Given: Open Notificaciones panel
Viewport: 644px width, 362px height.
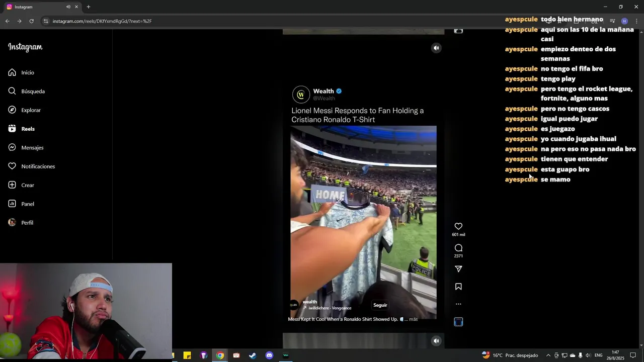Looking at the screenshot, I should point(31,166).
